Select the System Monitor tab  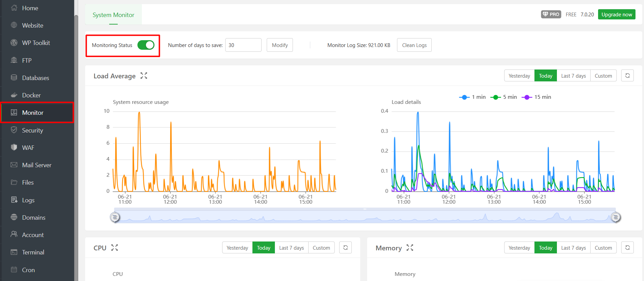(x=113, y=15)
